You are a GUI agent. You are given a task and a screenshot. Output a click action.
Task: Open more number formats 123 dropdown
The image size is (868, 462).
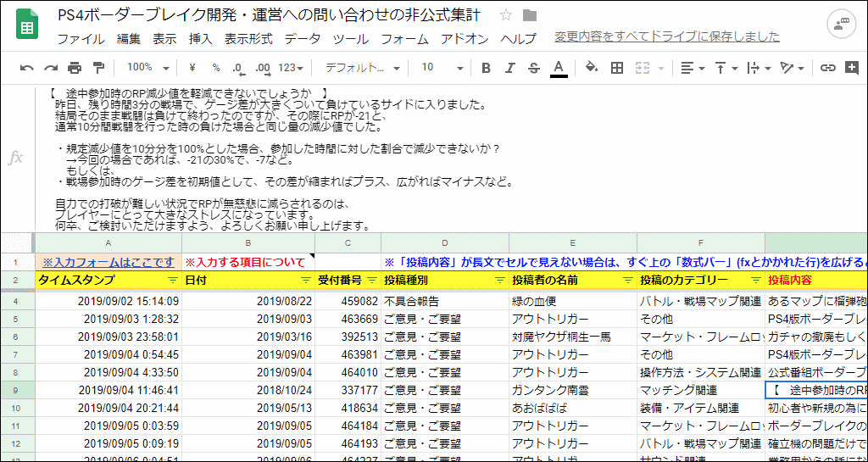[291, 68]
